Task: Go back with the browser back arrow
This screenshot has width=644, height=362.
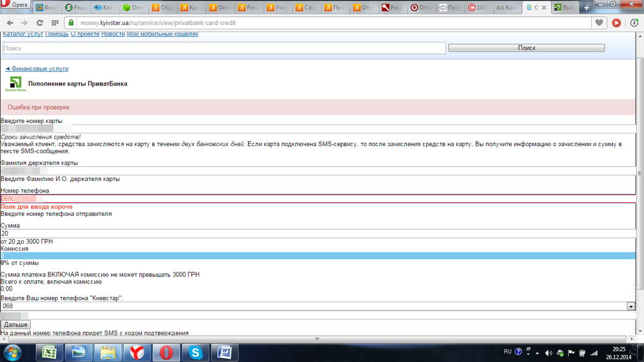Action: (x=10, y=23)
